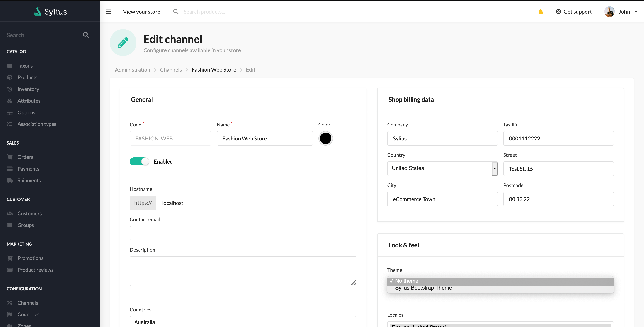Click the Options sliders icon
This screenshot has height=327, width=644.
point(10,112)
